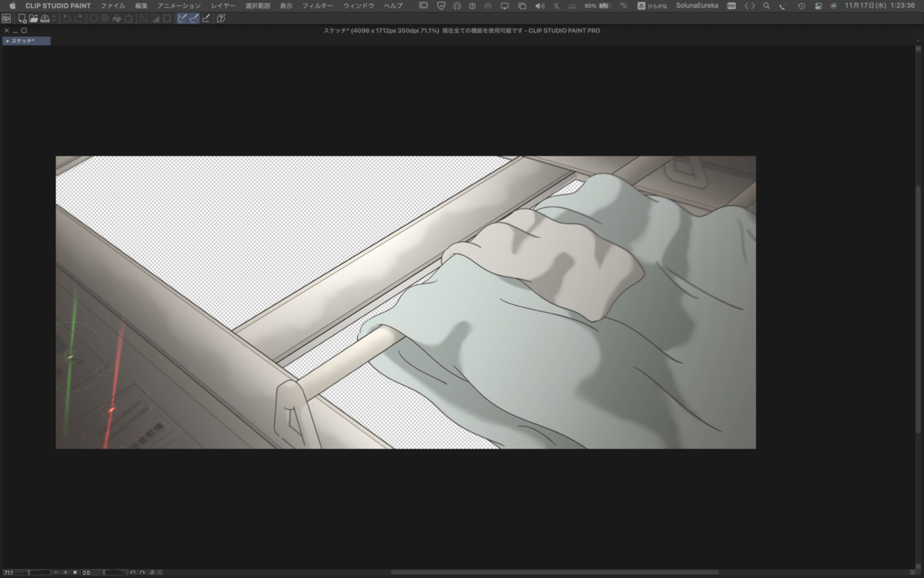The image size is (924, 578).
Task: Open the フィルター menu
Action: (318, 5)
